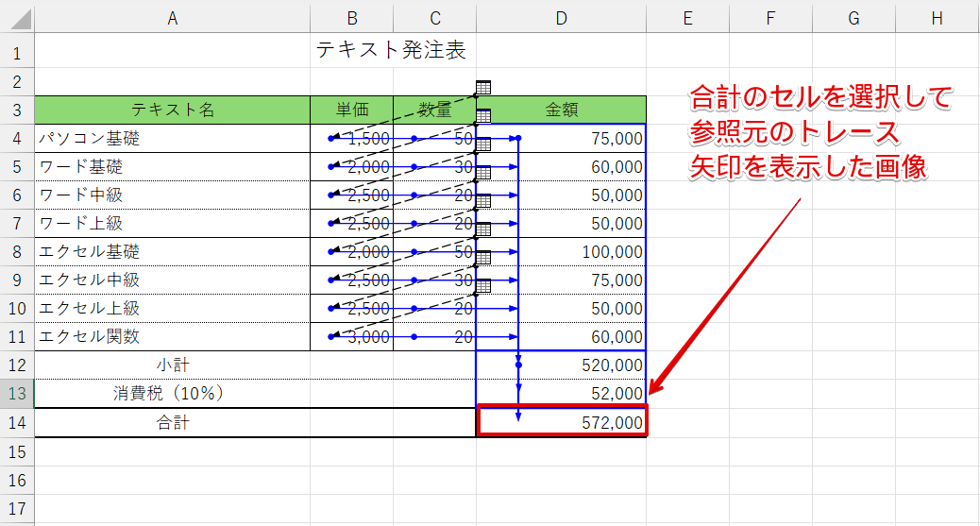
Task: Select the パソコン基礎 cell
Action: [173, 138]
